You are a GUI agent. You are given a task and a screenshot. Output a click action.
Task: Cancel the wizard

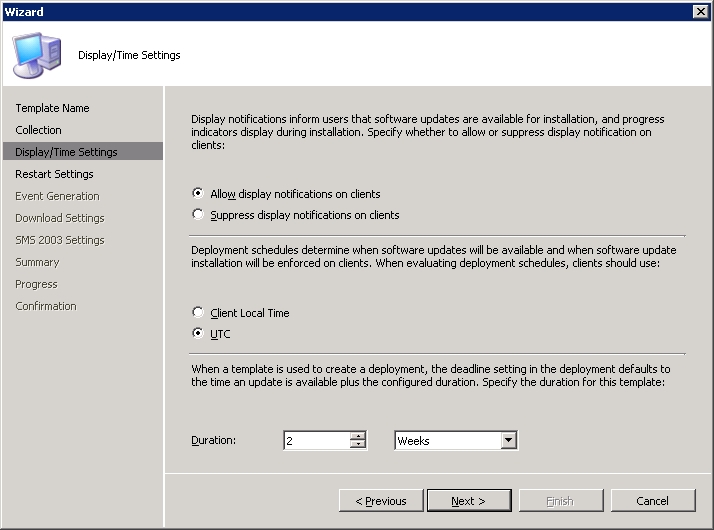pyautogui.click(x=653, y=501)
